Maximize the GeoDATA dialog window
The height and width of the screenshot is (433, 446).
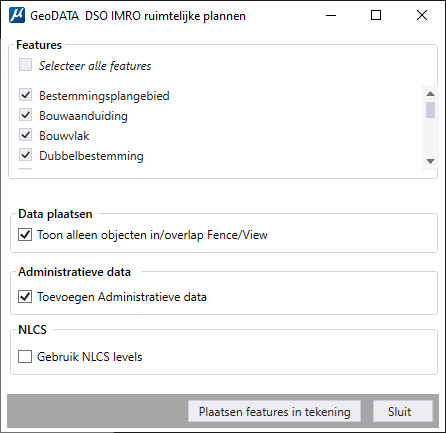pyautogui.click(x=376, y=15)
